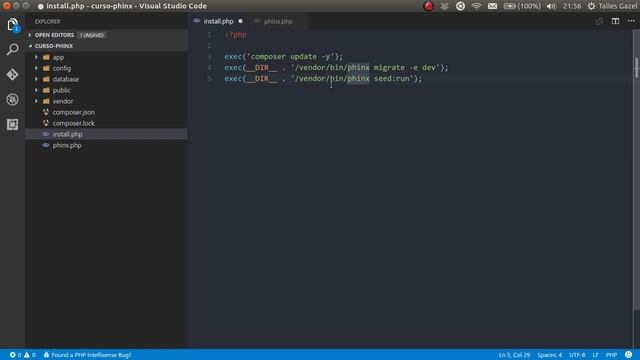Open the volume indicator in top panel
Viewport: 640px width, 360px height.
[x=551, y=6]
